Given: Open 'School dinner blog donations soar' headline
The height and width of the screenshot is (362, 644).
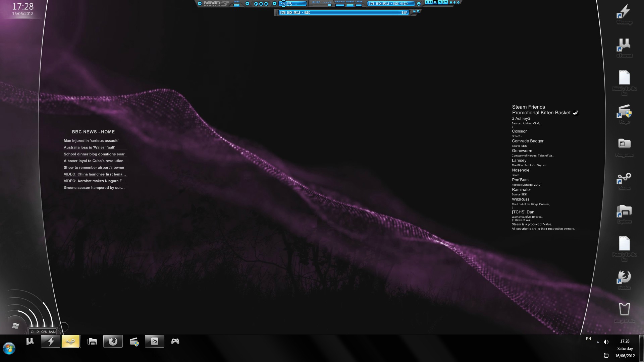Looking at the screenshot, I should 94,154.
